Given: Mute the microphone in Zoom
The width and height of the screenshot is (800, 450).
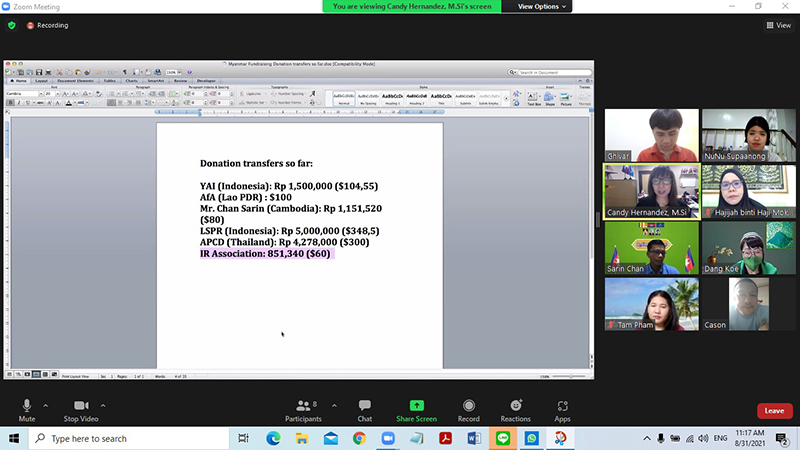Looking at the screenshot, I should (27, 411).
